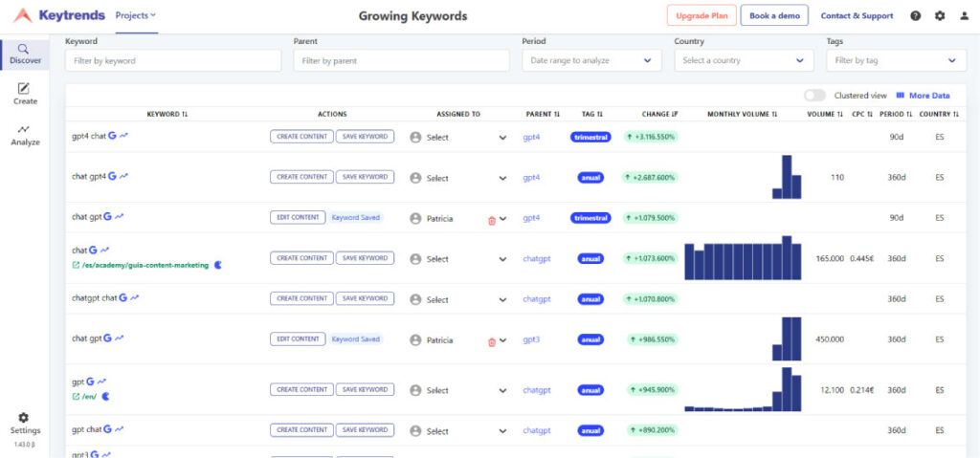This screenshot has height=458, width=980.
Task: Click Google icon next to chatgpt chat
Action: tap(123, 298)
